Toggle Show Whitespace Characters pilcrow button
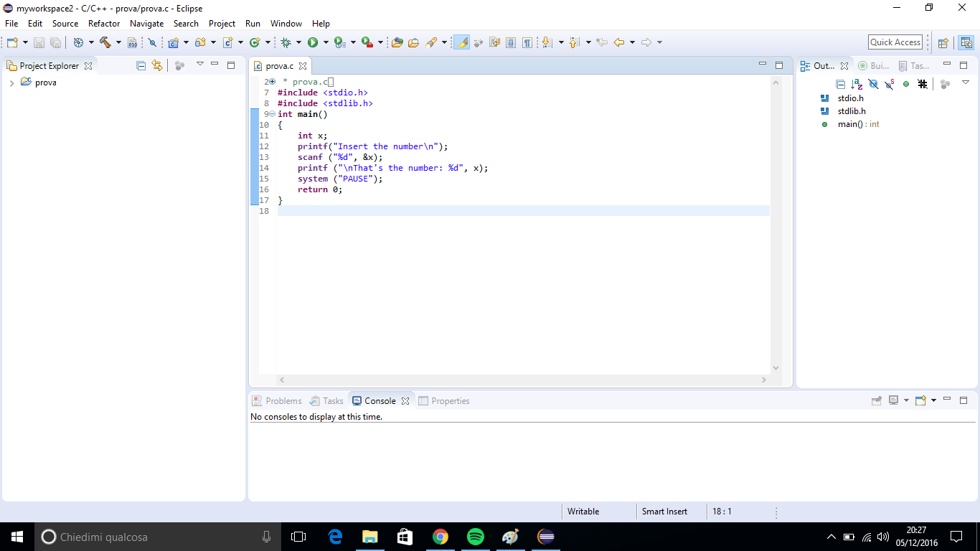Viewport: 980px width, 551px height. (527, 43)
